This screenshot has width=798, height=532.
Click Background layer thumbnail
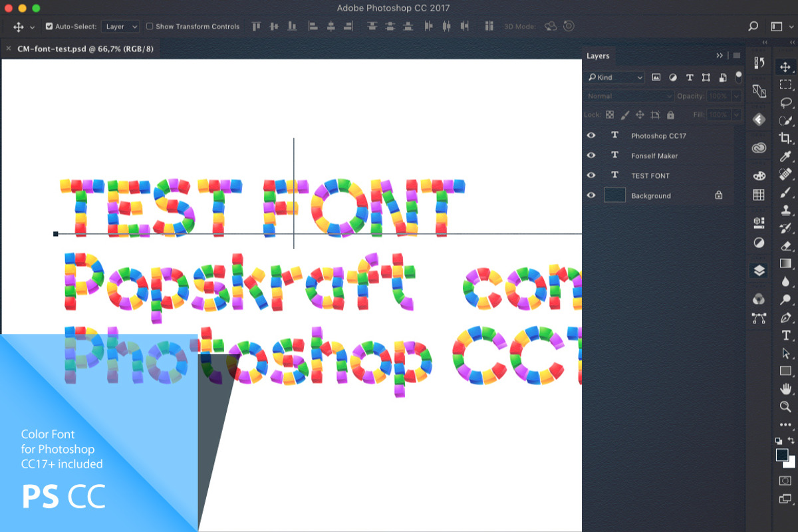[x=614, y=196]
